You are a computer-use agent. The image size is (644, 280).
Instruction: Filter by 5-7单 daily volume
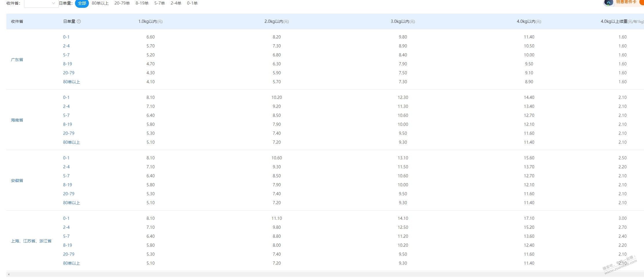(x=160, y=3)
